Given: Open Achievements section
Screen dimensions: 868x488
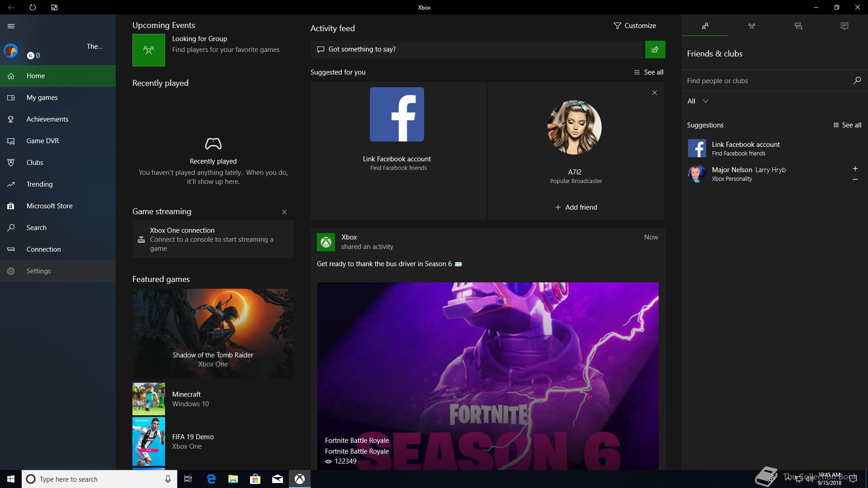Looking at the screenshot, I should point(58,119).
